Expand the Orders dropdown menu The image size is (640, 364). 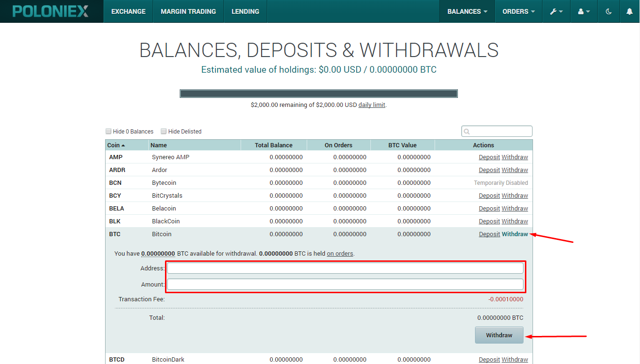click(519, 11)
